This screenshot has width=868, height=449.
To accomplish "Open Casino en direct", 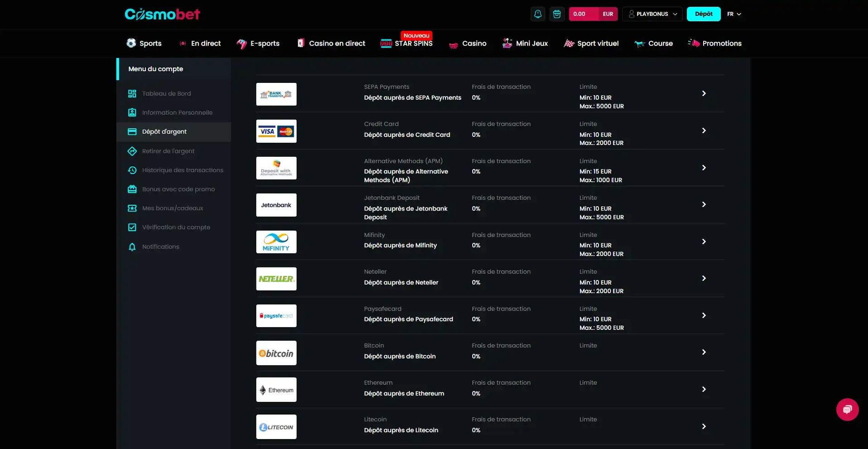I will coord(331,43).
